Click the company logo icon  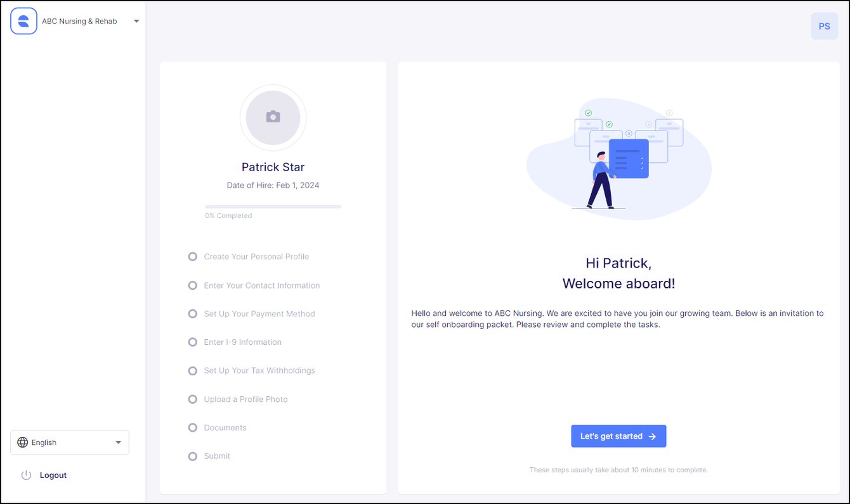click(23, 21)
